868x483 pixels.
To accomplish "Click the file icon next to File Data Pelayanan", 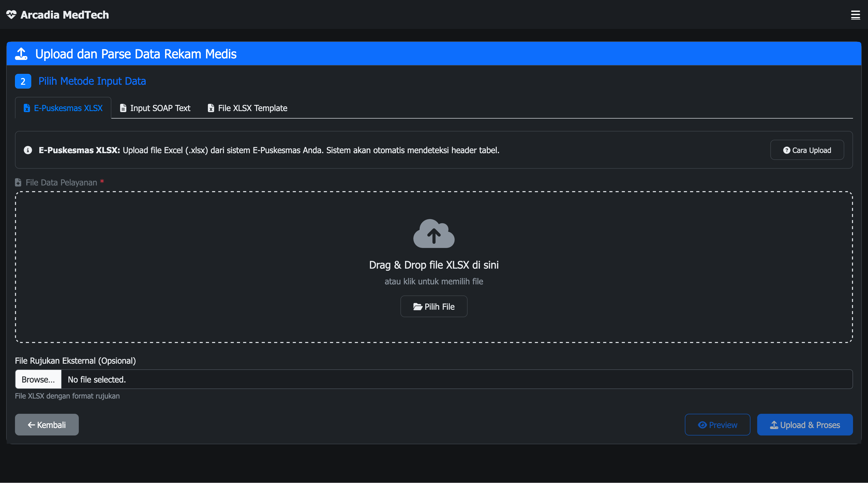I will pos(18,183).
